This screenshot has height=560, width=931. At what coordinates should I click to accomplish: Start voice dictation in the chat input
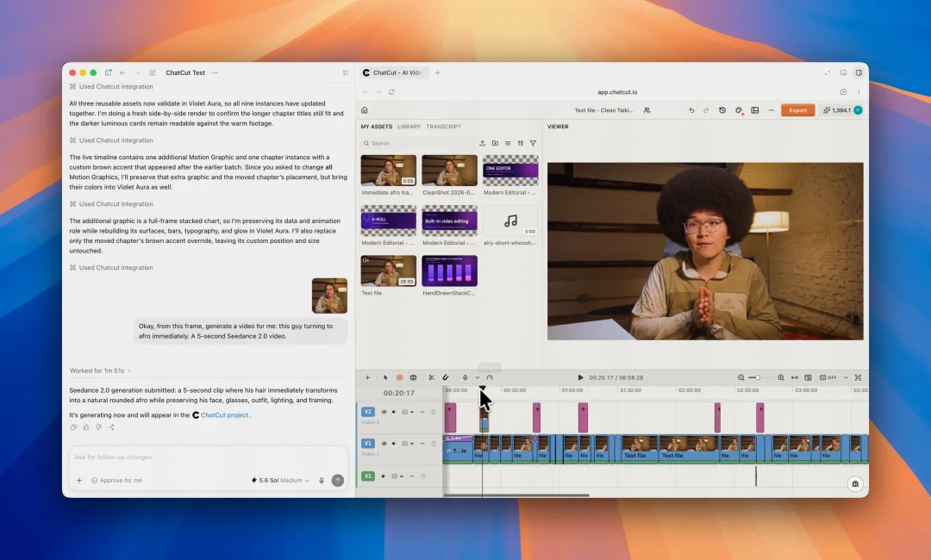pyautogui.click(x=322, y=481)
